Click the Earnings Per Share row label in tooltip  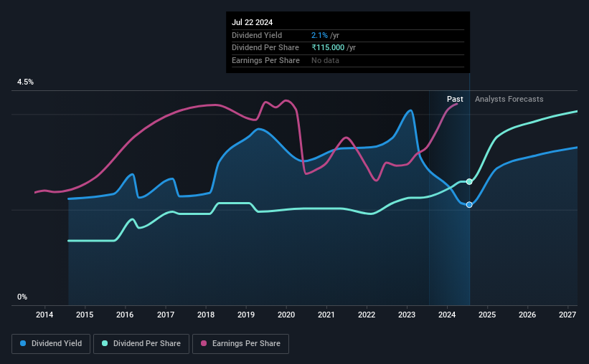point(265,60)
